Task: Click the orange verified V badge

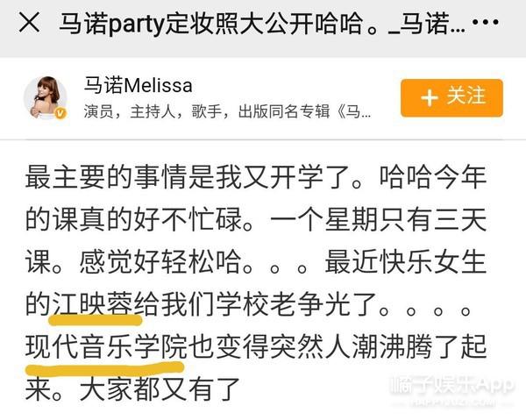Action: [60, 113]
